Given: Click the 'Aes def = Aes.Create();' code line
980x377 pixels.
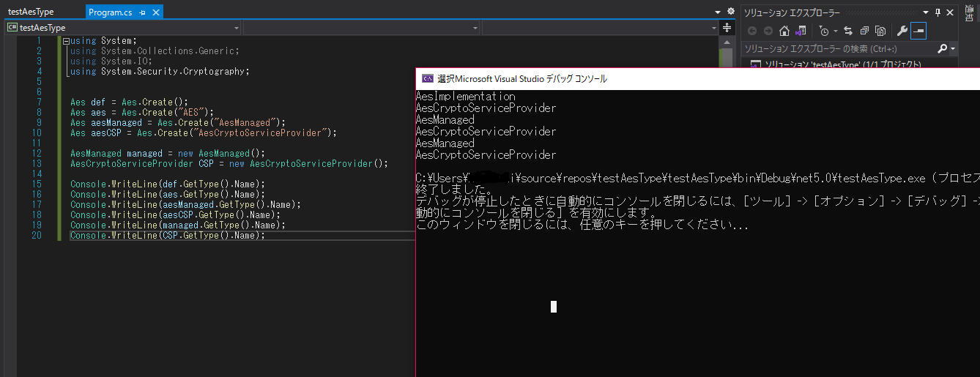Looking at the screenshot, I should [x=129, y=102].
